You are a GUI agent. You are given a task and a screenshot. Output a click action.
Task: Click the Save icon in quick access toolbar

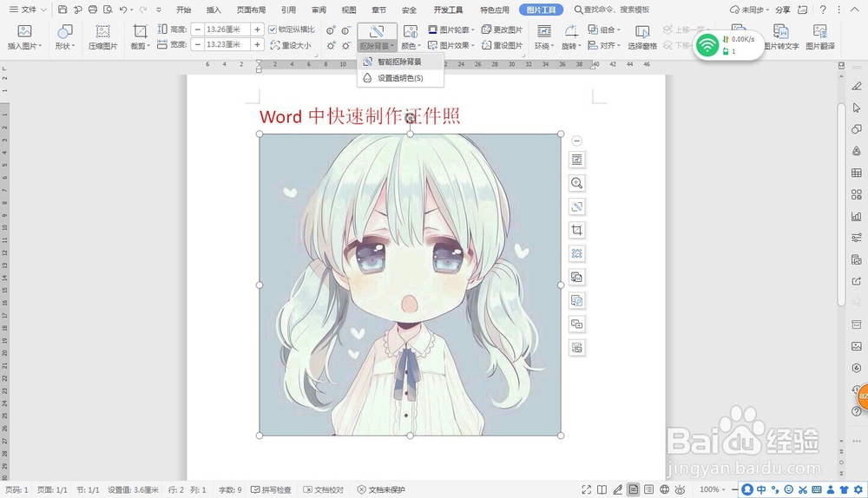point(62,10)
